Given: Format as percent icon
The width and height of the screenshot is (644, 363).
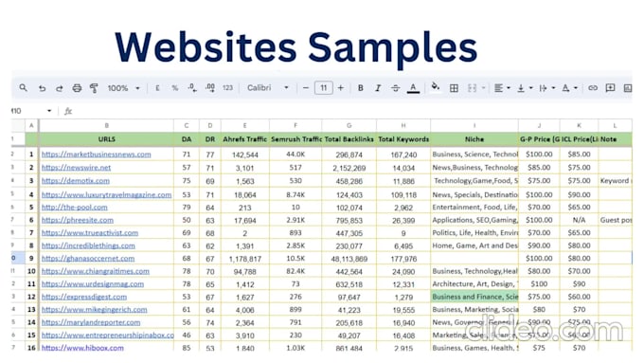Looking at the screenshot, I should (175, 88).
